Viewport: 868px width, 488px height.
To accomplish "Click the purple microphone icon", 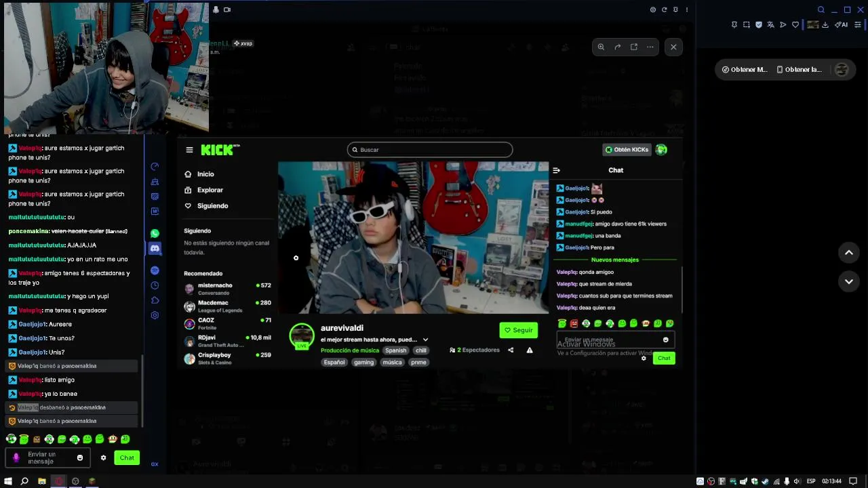I will click(x=16, y=457).
